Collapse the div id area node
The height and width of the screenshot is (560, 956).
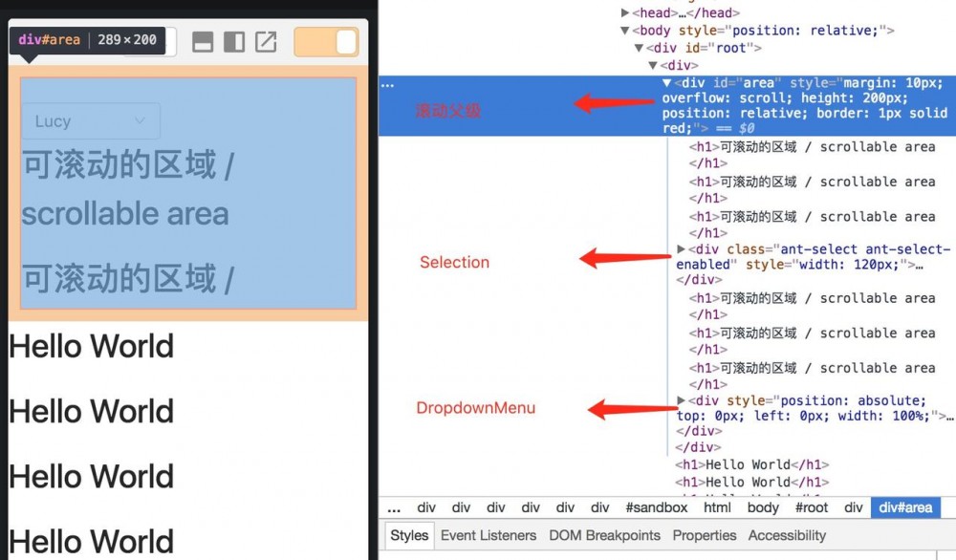667,83
